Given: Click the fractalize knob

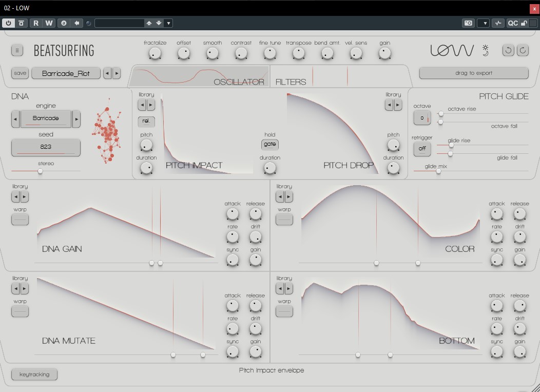Looking at the screenshot, I should pyautogui.click(x=155, y=53).
